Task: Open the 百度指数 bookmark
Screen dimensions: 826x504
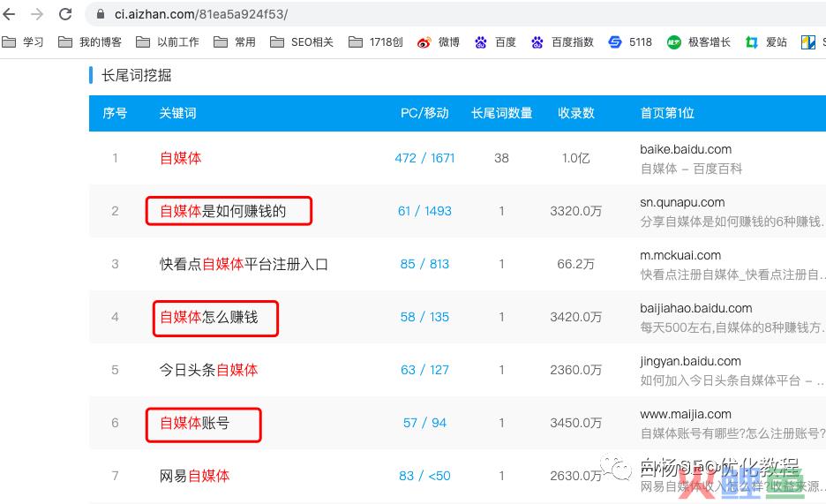Action: (x=562, y=42)
